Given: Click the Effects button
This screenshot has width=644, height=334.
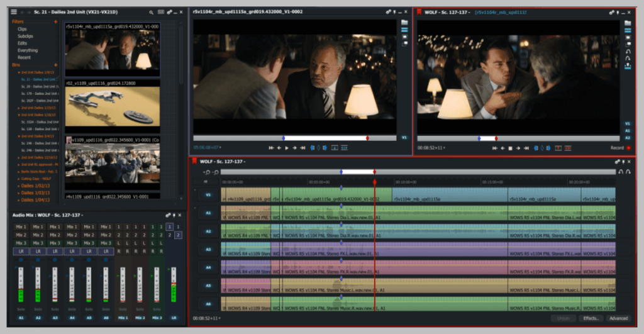Looking at the screenshot, I should point(591,318).
